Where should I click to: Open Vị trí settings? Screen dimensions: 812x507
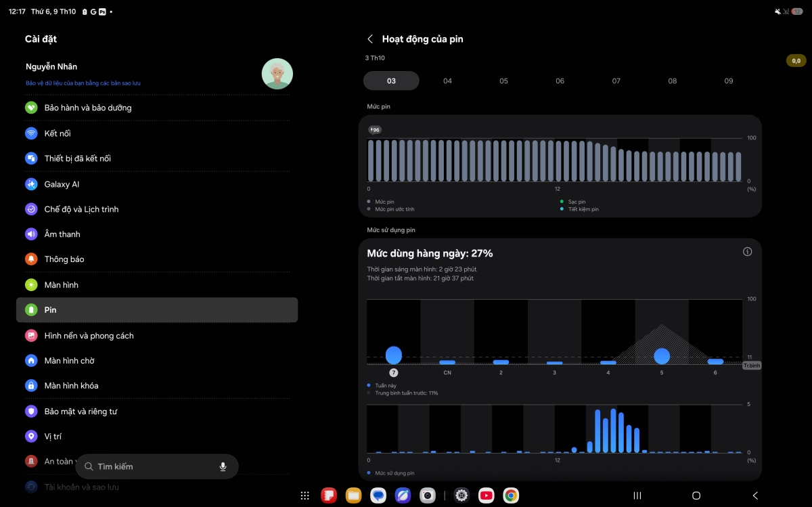pos(157,437)
